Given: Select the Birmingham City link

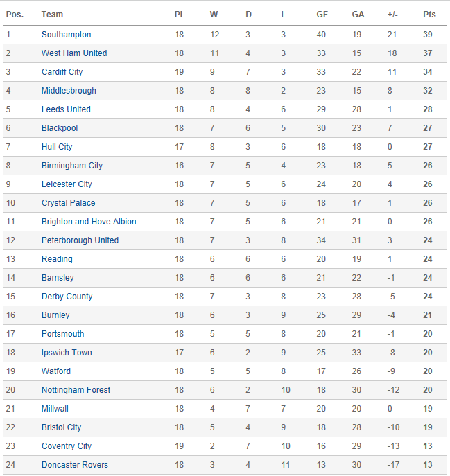Looking at the screenshot, I should pos(72,166).
